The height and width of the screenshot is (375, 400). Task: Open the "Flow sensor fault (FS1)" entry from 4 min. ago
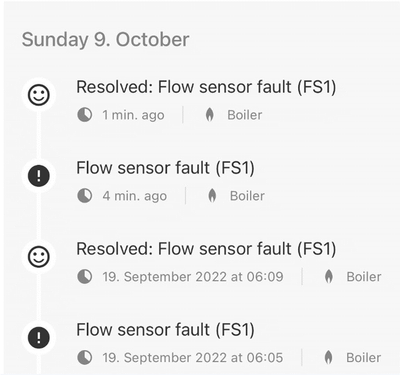coord(165,168)
